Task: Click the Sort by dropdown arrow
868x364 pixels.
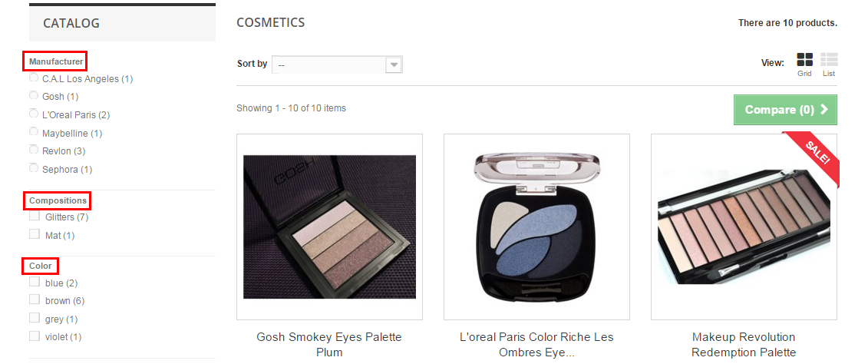Action: coord(394,65)
